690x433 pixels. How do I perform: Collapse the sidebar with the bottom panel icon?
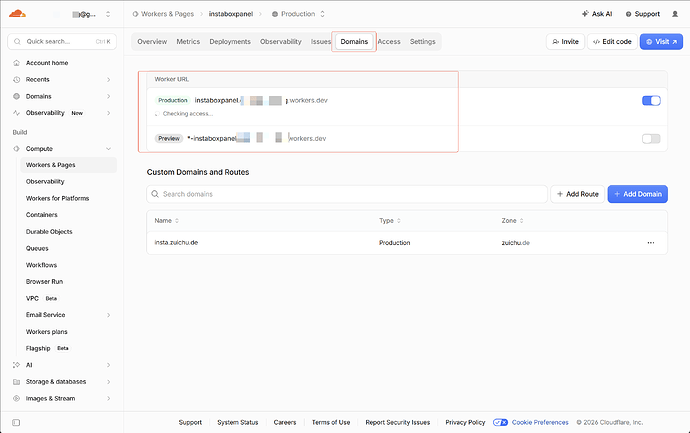[16, 422]
